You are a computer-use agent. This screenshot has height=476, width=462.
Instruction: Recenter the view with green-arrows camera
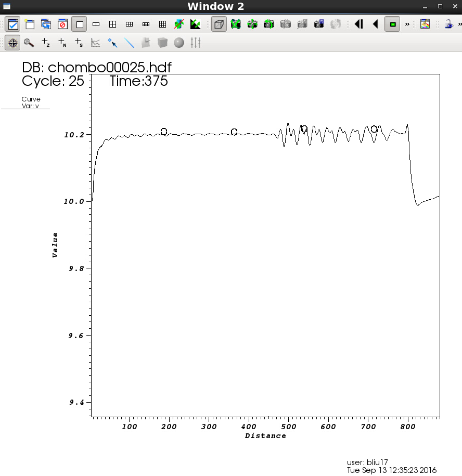252,24
